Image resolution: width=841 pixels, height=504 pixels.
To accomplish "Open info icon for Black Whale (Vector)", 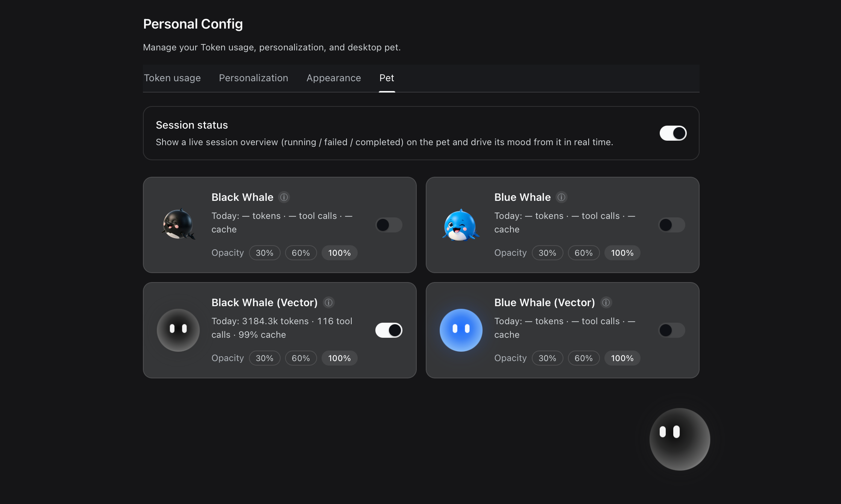I will tap(329, 302).
